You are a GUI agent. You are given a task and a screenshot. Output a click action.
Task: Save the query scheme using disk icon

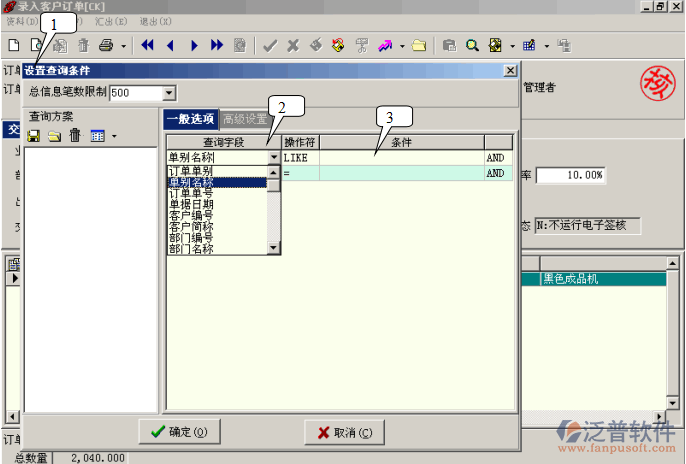point(33,135)
